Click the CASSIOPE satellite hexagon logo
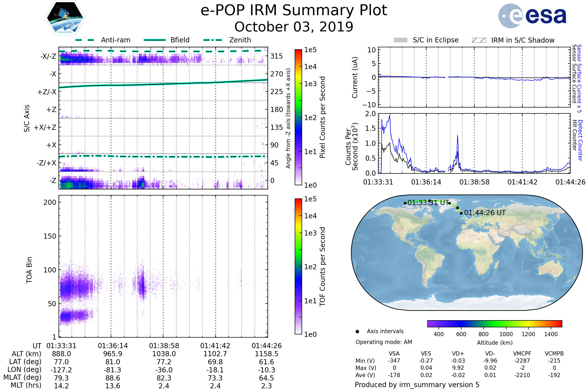Screen dimensions: 588x392 65,18
